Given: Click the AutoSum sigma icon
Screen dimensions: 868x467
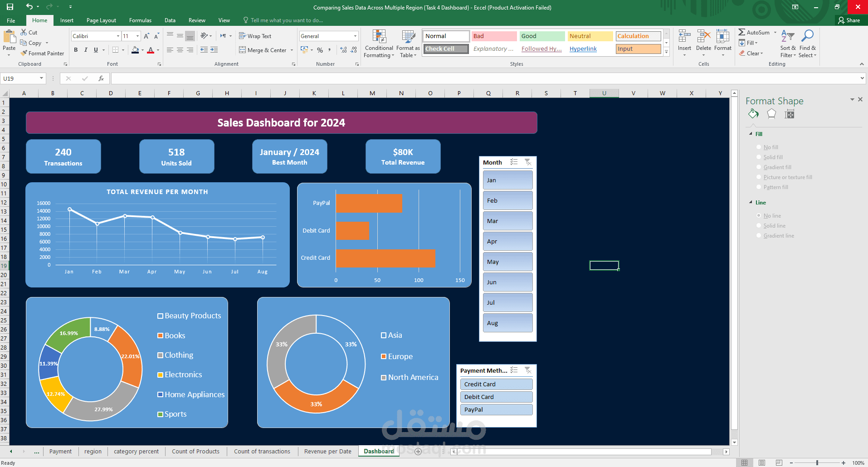Looking at the screenshot, I should tap(741, 32).
